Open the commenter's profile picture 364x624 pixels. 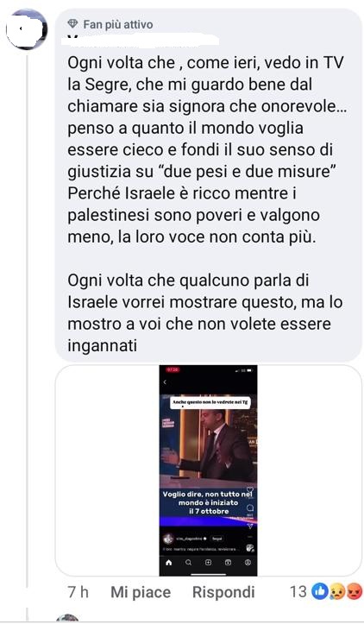[x=27, y=28]
